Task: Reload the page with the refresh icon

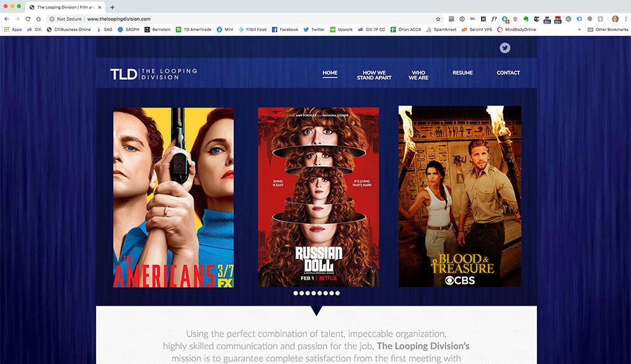Action: [28, 19]
